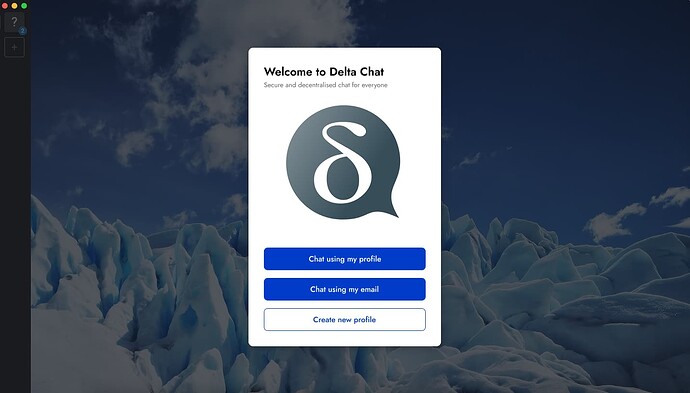Click the white delta symbol inside the logo
This screenshot has height=393, width=690.
tap(341, 163)
